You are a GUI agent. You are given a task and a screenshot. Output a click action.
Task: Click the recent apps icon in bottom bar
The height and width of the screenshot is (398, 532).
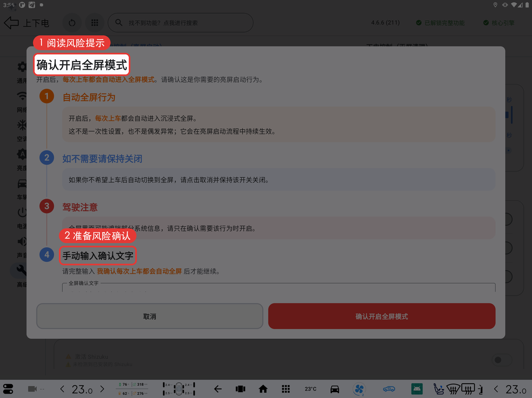[240, 389]
